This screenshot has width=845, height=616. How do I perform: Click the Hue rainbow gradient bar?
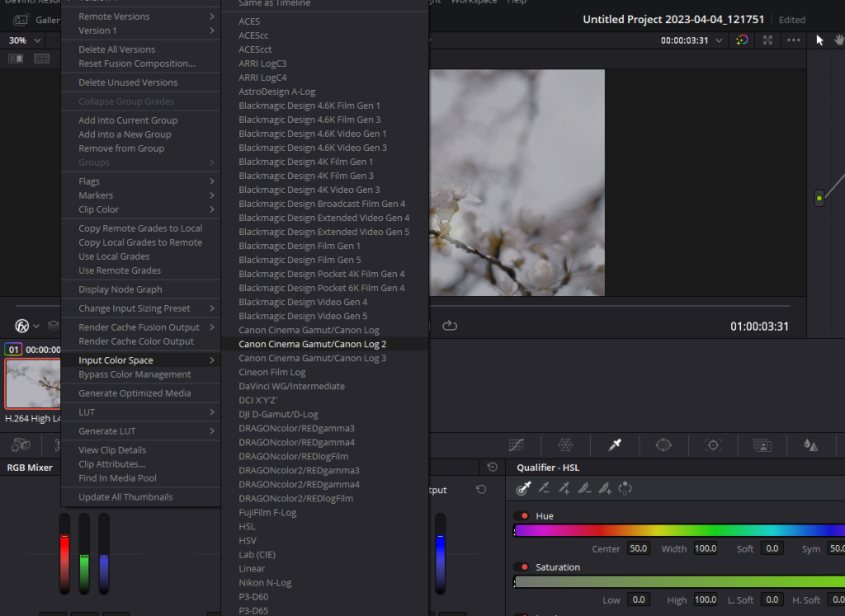(679, 531)
